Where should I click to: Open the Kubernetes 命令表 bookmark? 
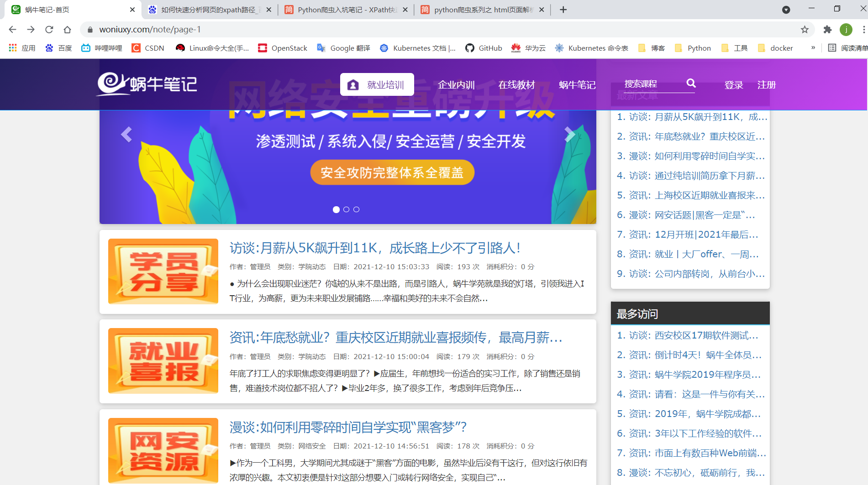pyautogui.click(x=592, y=48)
